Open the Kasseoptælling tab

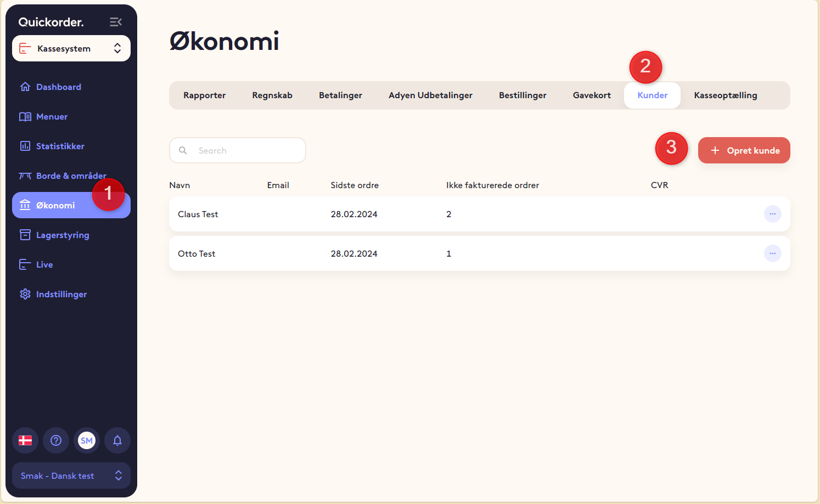click(x=725, y=95)
